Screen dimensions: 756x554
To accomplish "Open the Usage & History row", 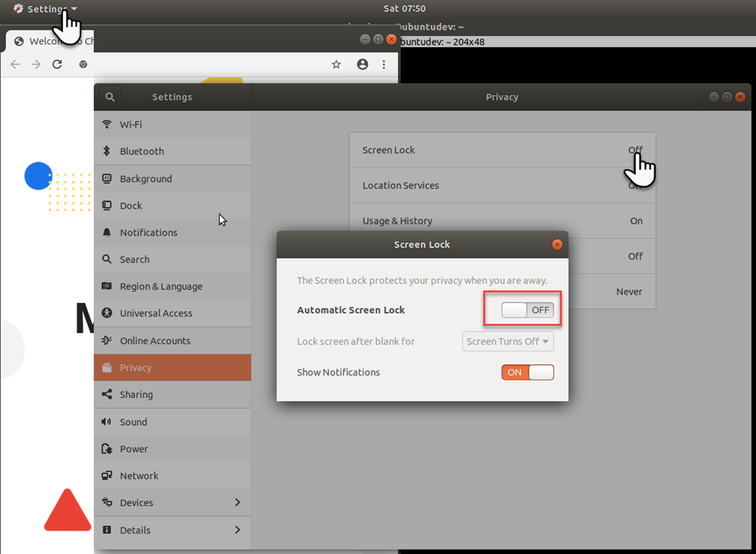I will [502, 221].
